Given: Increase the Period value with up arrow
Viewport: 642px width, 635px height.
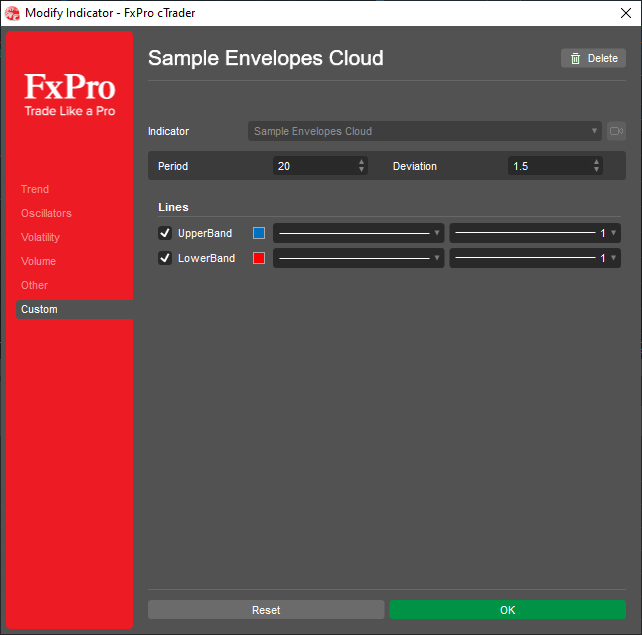Looking at the screenshot, I should coord(361,162).
